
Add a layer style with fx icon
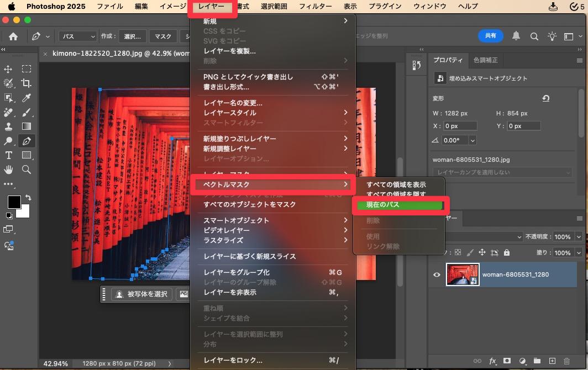click(x=492, y=361)
